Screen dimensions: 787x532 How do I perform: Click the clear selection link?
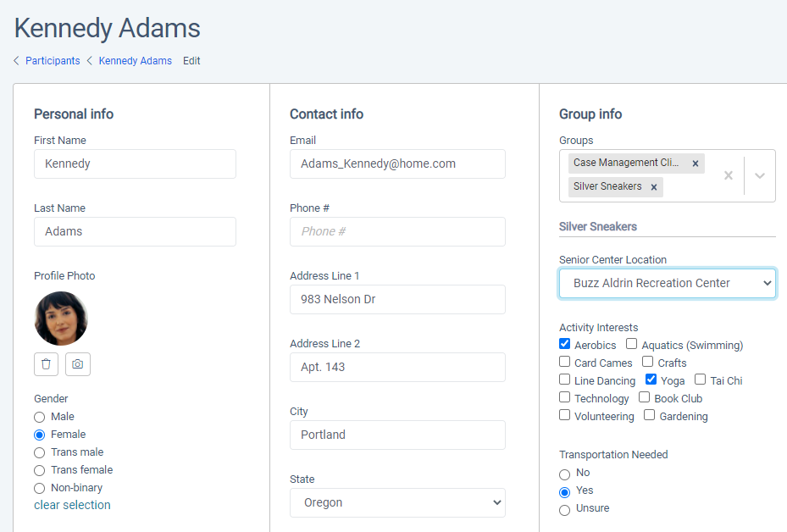point(72,505)
